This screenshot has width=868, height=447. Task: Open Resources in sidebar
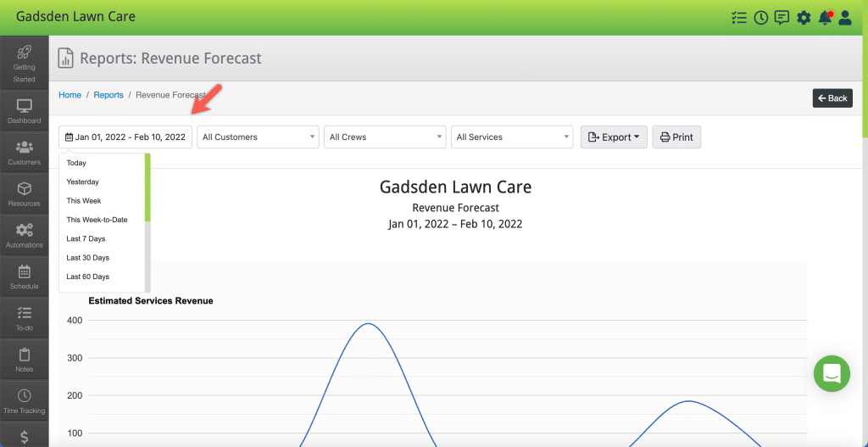25,194
